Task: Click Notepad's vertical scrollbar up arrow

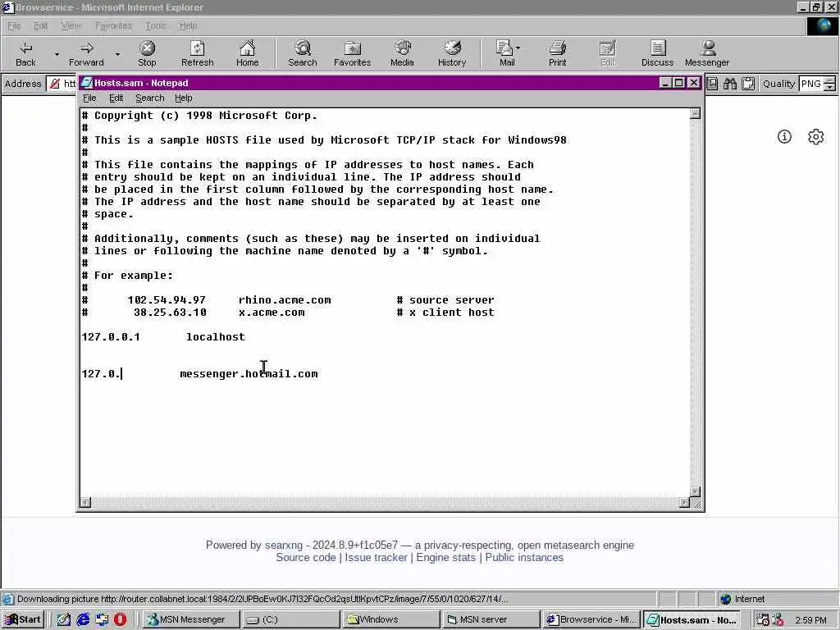Action: 695,113
